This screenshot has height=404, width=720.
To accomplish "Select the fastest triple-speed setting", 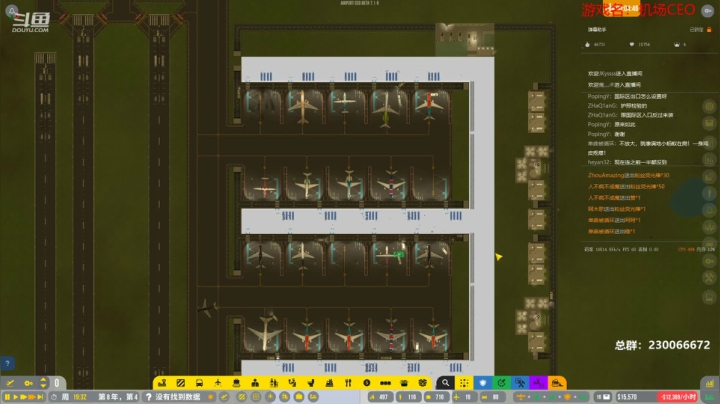I will tap(32, 397).
